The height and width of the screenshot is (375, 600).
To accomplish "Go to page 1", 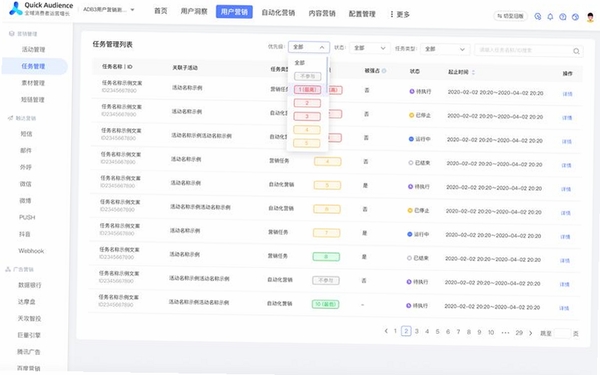I will tap(395, 331).
